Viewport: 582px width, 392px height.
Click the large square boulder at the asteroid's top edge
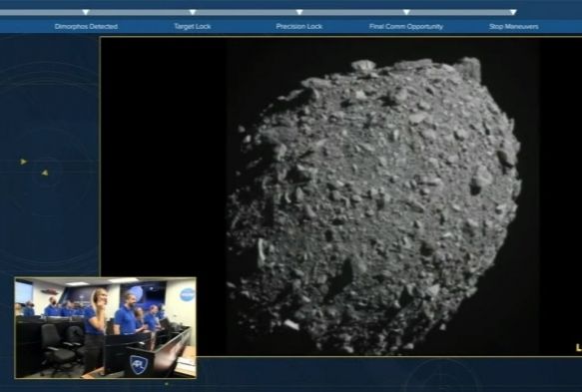pos(469,69)
